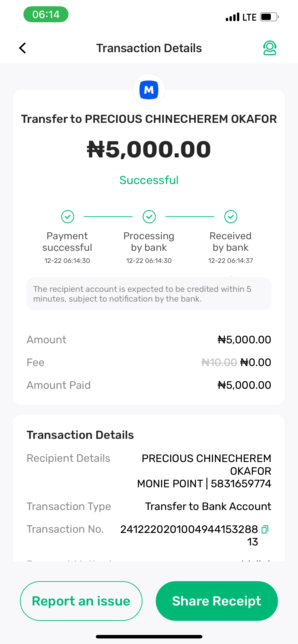This screenshot has width=298, height=644.
Task: Tap the battery indicator icon
Action: click(x=269, y=17)
